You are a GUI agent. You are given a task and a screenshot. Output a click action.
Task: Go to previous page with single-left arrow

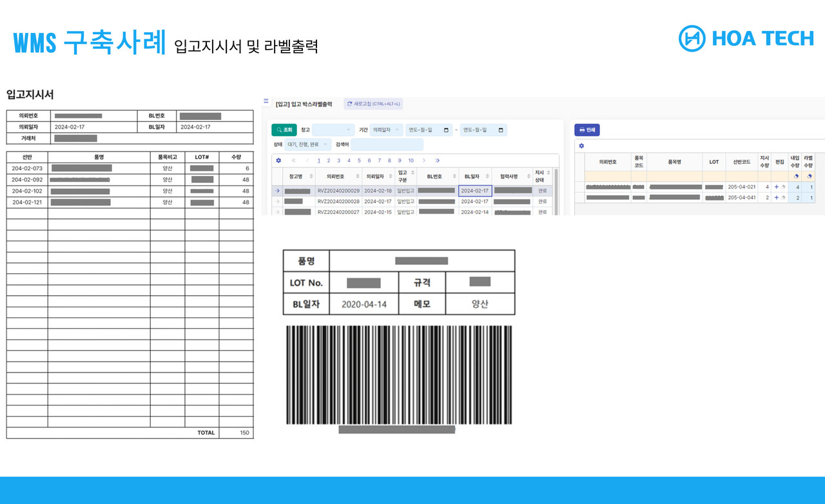pos(307,160)
